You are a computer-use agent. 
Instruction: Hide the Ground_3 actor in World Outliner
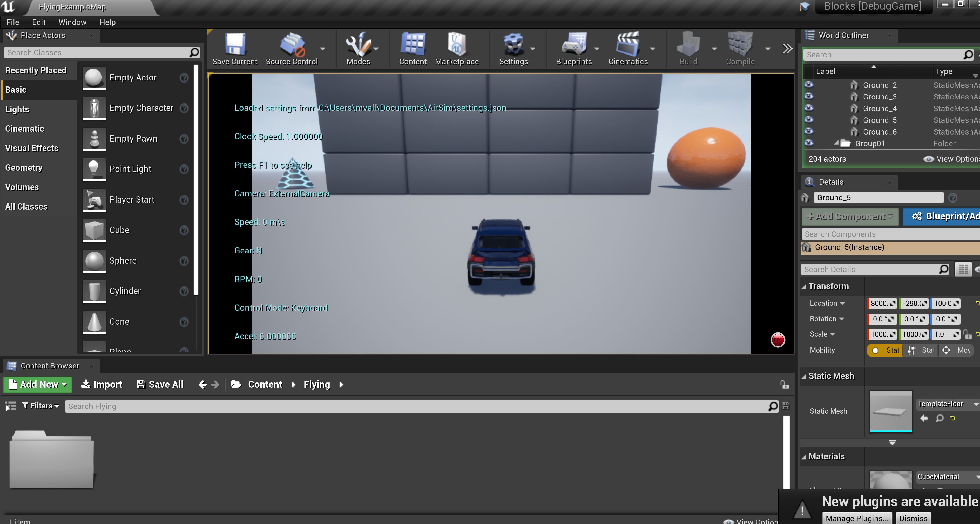coord(809,96)
